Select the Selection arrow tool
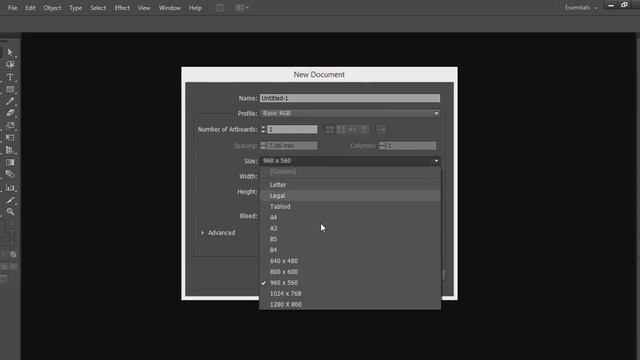The width and height of the screenshot is (640, 360). (x=10, y=52)
